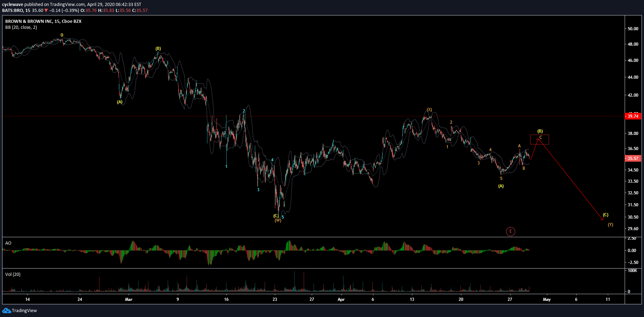Click the BROWN & BROWN INC chart title
Screen dimensions: 644x317
click(x=43, y=21)
